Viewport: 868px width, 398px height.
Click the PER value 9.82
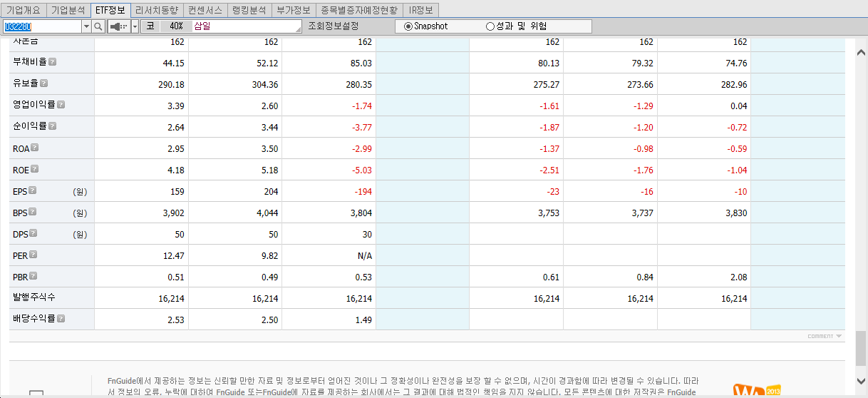pyautogui.click(x=269, y=256)
